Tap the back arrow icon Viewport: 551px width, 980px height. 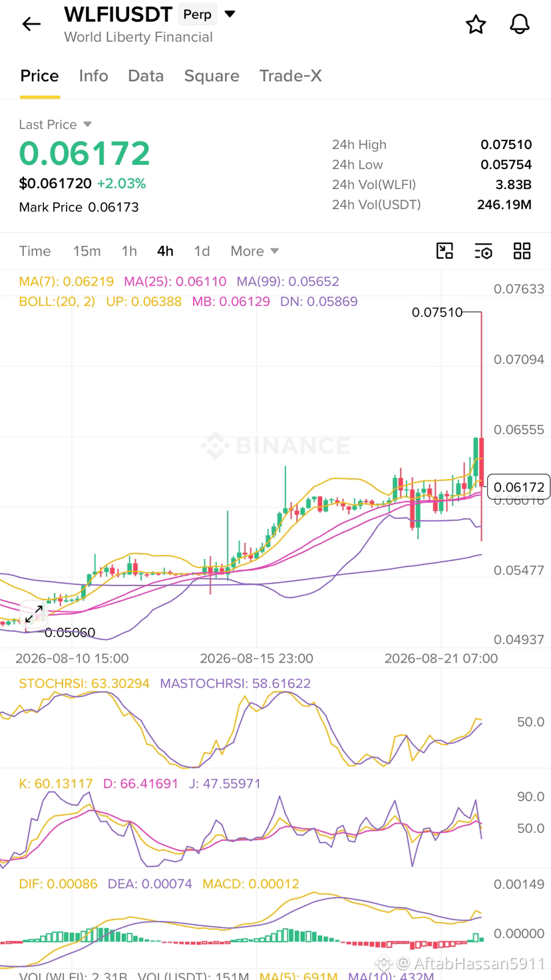coord(31,25)
